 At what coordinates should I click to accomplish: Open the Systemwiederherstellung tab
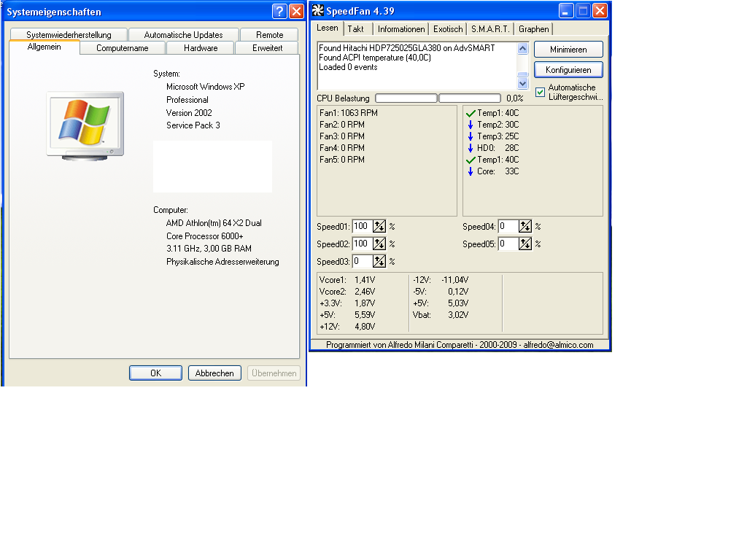[x=69, y=35]
